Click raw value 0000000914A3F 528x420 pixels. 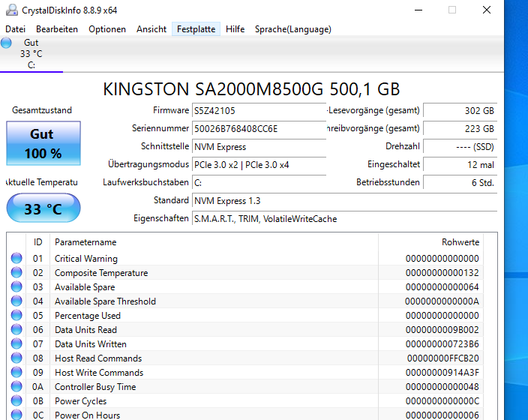coord(442,373)
